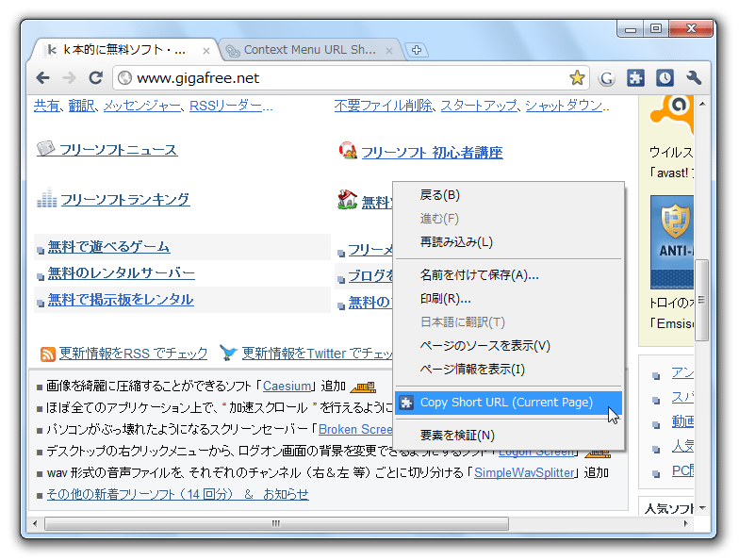Click the vertical scrollbar up arrow
739x560 pixels.
tap(702, 104)
